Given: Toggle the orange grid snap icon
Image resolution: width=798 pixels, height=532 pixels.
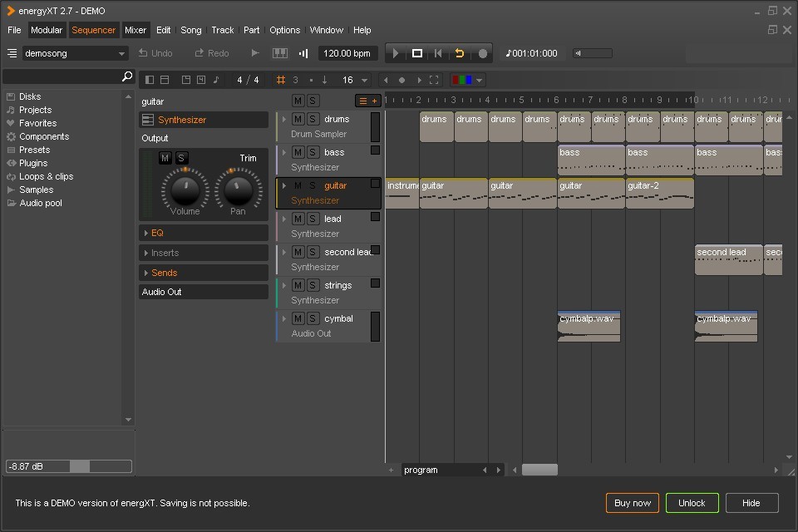Looking at the screenshot, I should (280, 80).
